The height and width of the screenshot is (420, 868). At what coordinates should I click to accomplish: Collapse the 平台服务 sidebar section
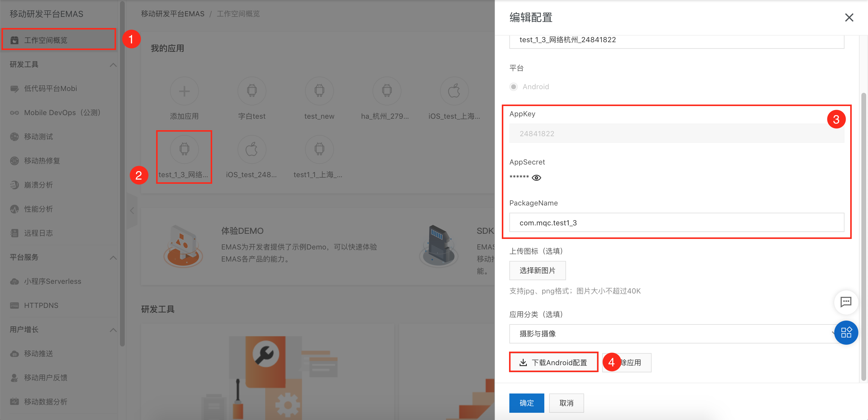point(113,258)
